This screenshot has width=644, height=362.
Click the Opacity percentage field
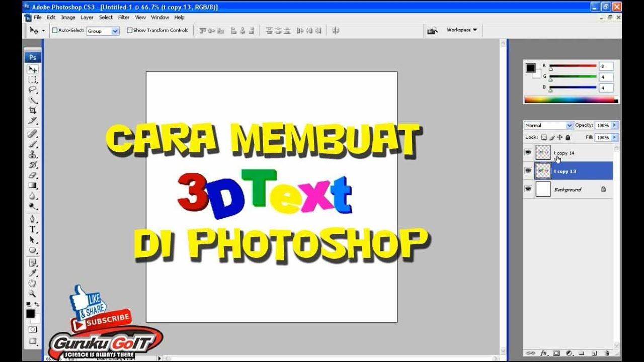pyautogui.click(x=603, y=125)
